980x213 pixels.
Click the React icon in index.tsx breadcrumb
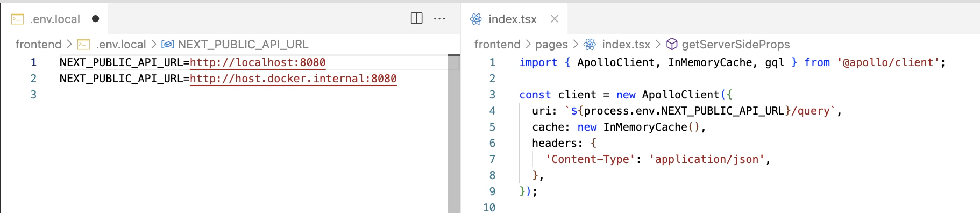tap(590, 44)
